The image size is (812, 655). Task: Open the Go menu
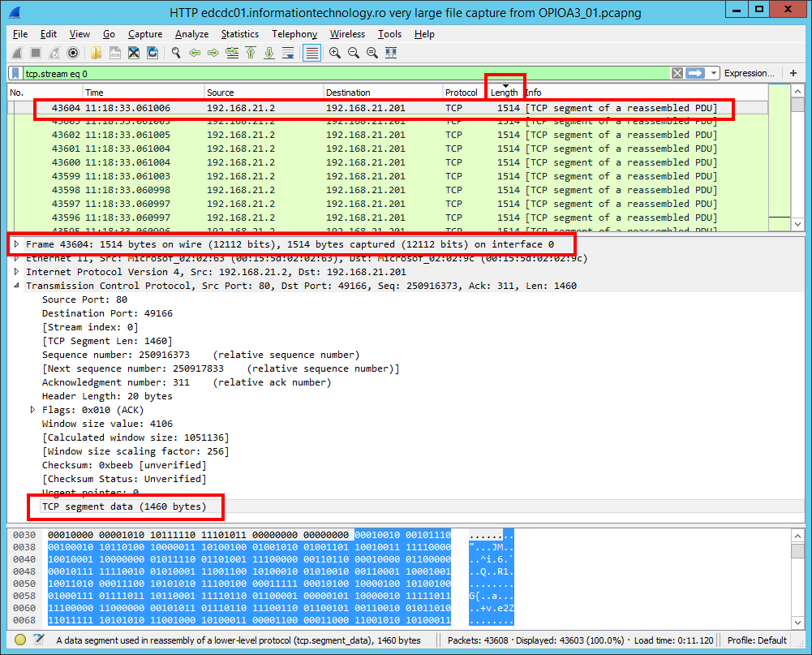coord(109,34)
